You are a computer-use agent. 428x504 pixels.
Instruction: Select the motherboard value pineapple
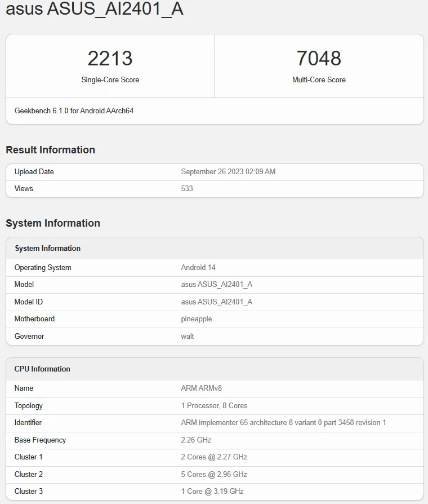[x=197, y=319]
